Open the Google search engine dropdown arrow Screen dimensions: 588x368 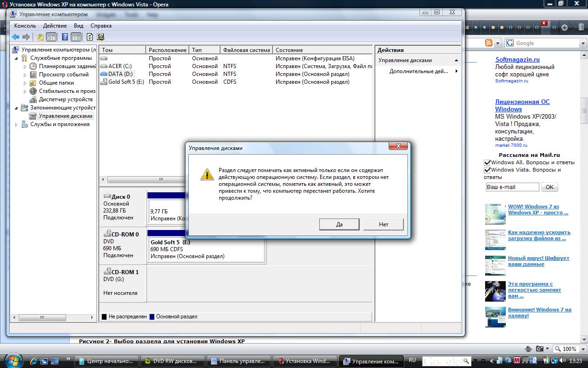(x=583, y=43)
